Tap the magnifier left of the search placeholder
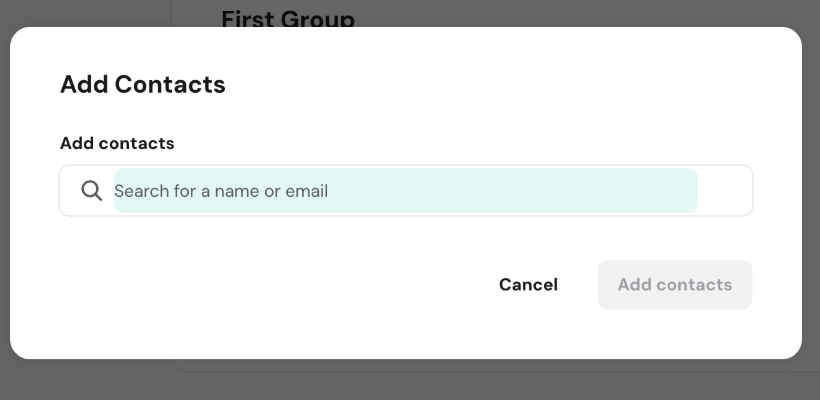 point(92,191)
